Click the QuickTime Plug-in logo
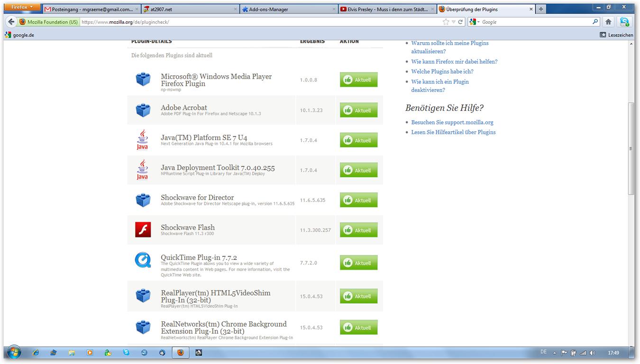This screenshot has width=640, height=364. (143, 260)
